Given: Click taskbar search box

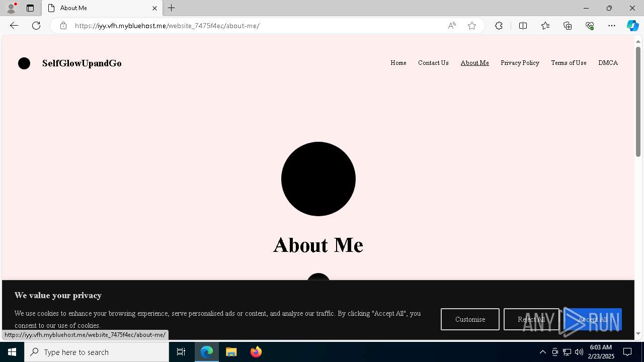Looking at the screenshot, I should coord(97,352).
